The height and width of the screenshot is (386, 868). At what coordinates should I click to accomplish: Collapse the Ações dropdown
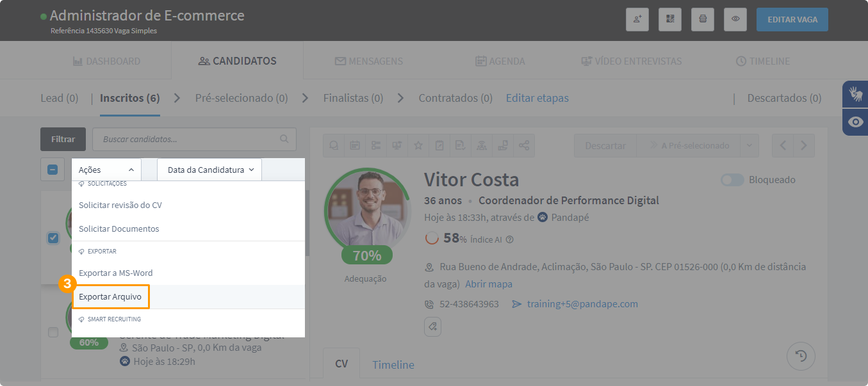(106, 170)
